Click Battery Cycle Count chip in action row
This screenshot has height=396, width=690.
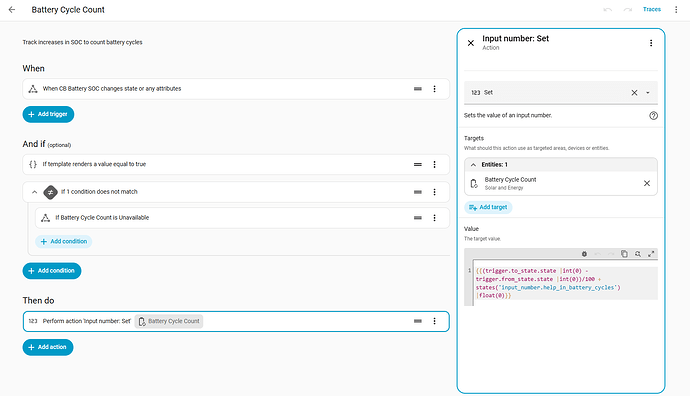[169, 321]
